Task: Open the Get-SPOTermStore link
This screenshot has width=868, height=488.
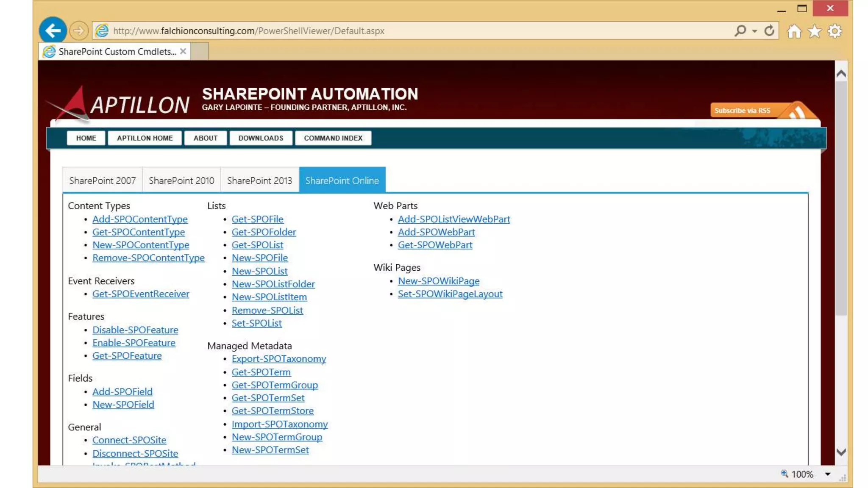Action: pyautogui.click(x=273, y=411)
